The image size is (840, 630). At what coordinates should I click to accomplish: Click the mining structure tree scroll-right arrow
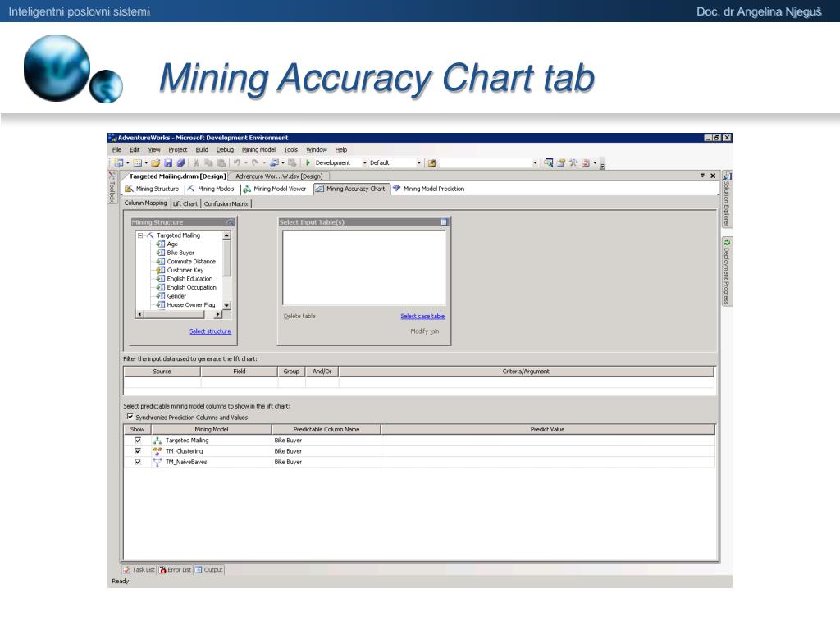[x=218, y=314]
